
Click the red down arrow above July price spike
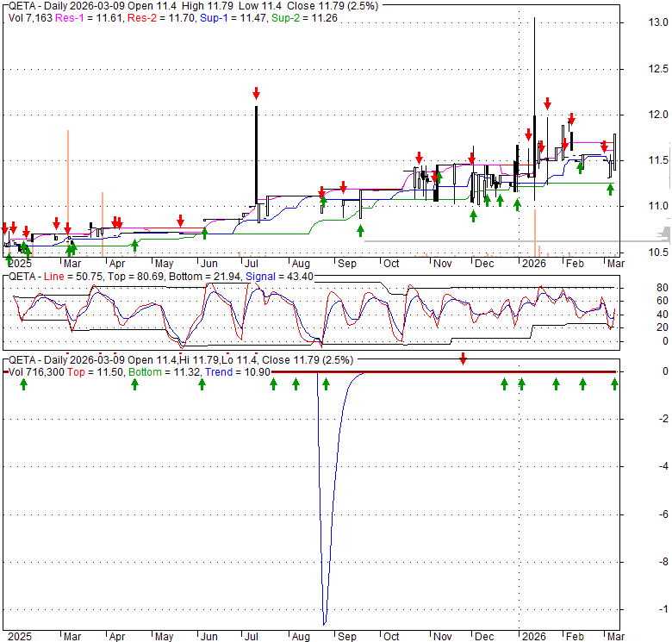point(256,93)
